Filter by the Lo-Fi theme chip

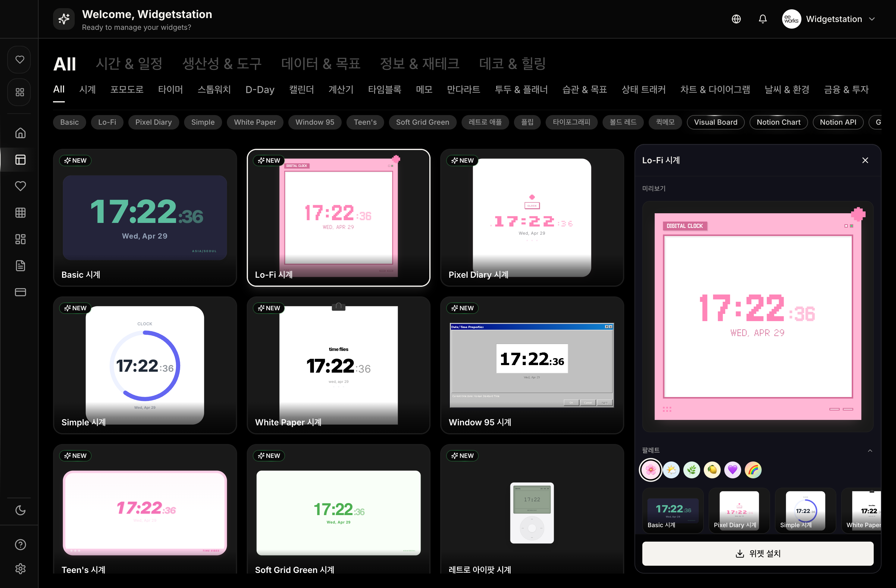click(107, 122)
